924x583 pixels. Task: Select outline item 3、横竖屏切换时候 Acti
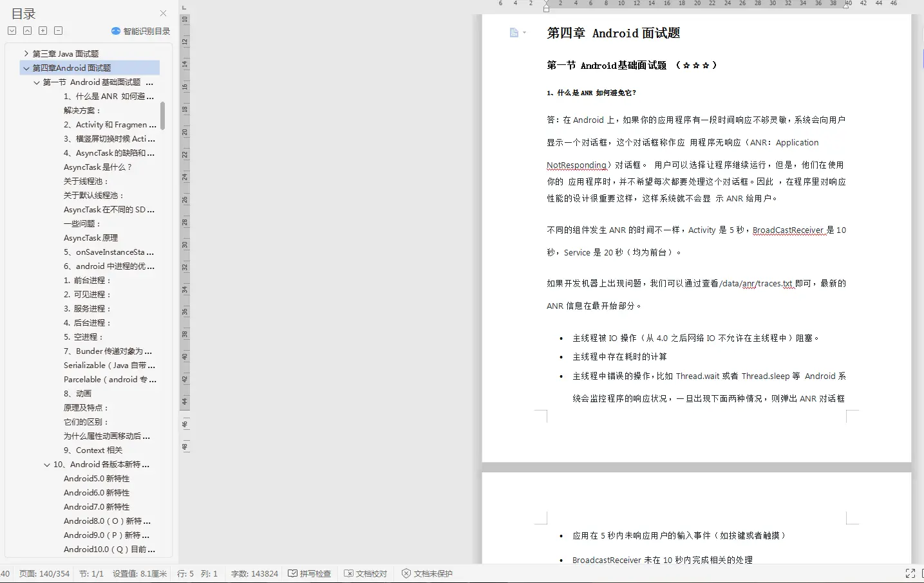point(109,139)
